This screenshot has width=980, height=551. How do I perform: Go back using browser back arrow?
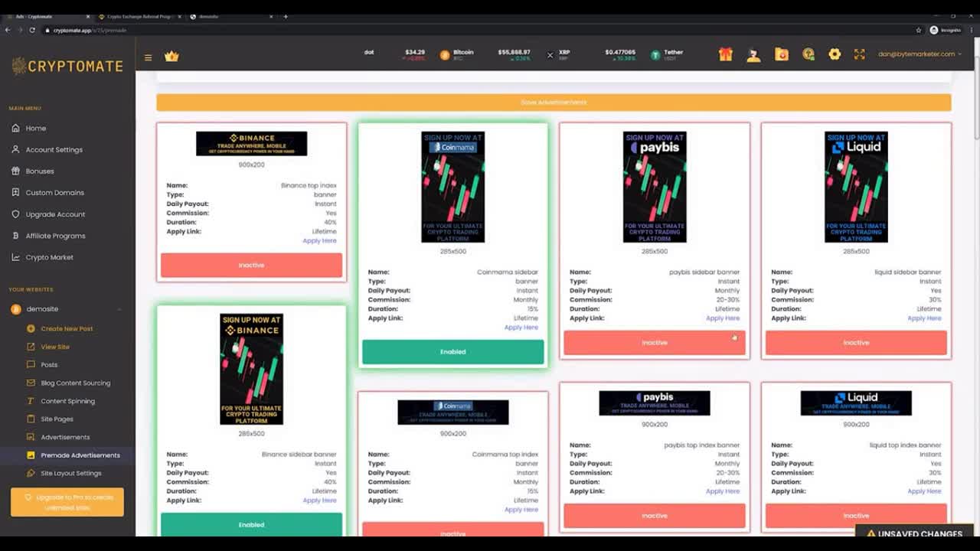(8, 30)
